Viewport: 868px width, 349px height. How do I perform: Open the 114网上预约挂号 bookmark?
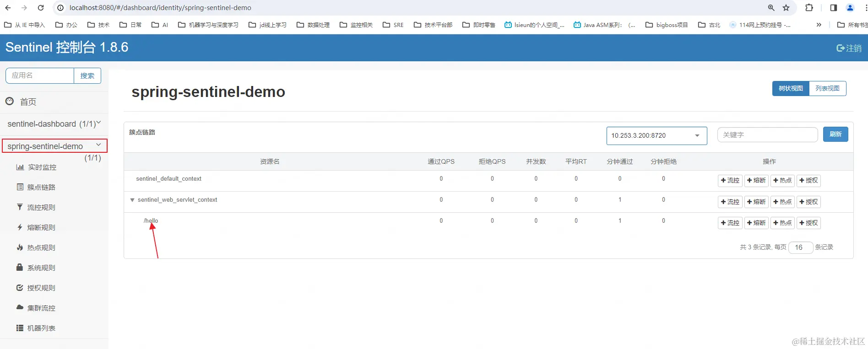tap(760, 25)
